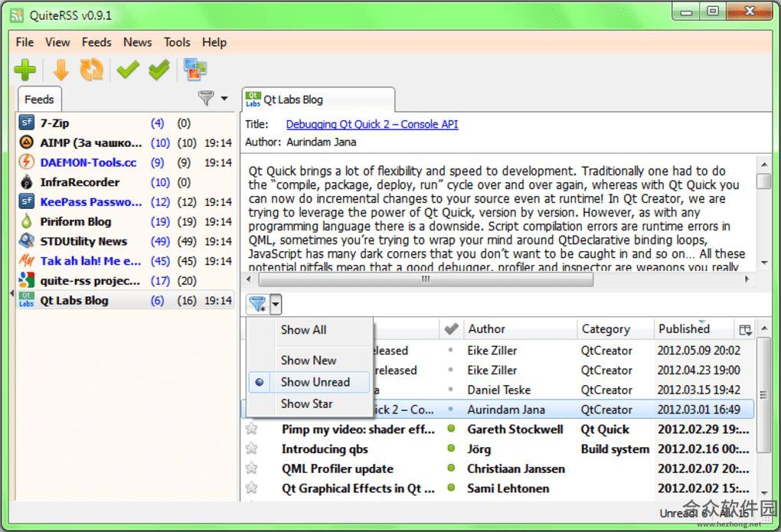
Task: Select the Qt Labs Blog tab
Action: (319, 100)
